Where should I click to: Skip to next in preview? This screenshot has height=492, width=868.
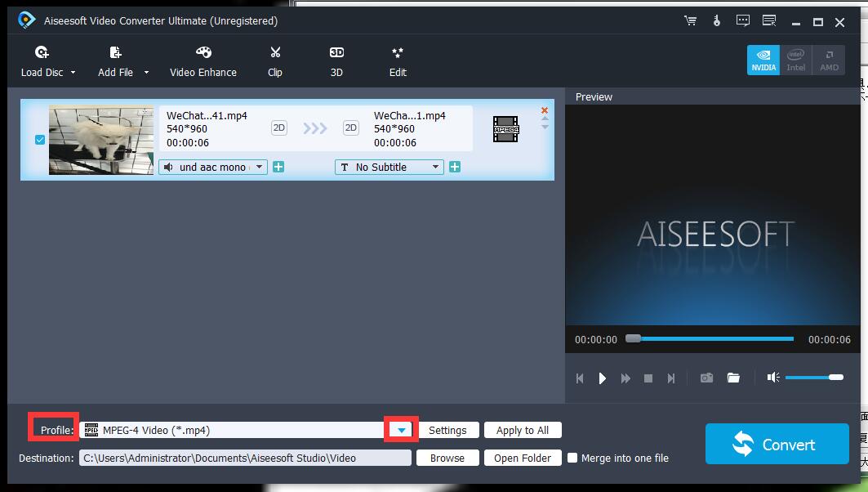click(671, 378)
